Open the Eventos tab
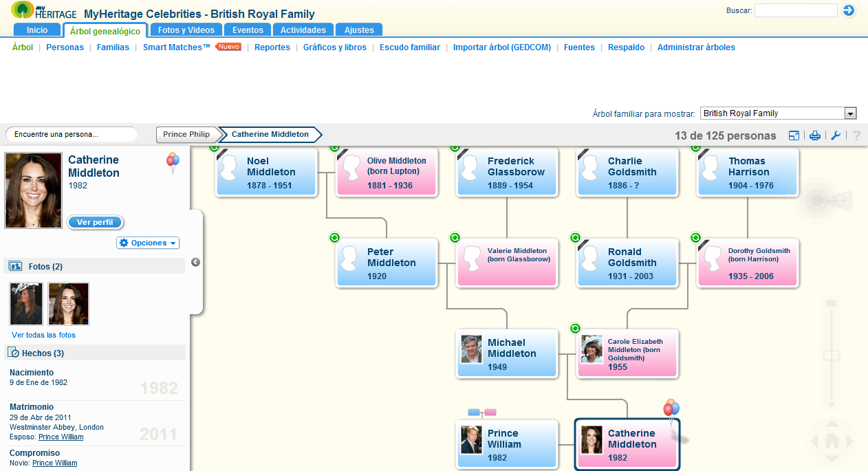This screenshot has width=868, height=471. tap(248, 30)
